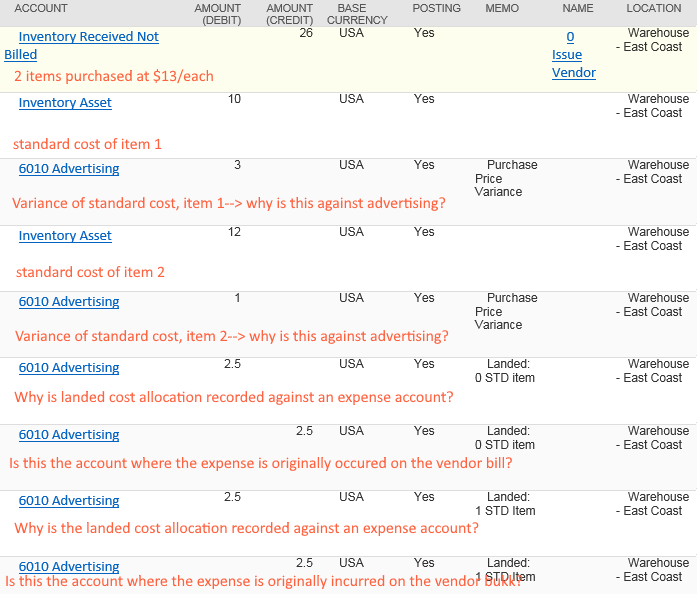Click the MEMO column header

click(x=502, y=8)
